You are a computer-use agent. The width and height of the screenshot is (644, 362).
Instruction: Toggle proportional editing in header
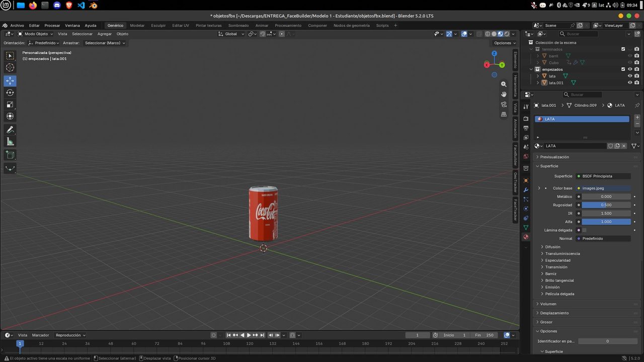(282, 34)
